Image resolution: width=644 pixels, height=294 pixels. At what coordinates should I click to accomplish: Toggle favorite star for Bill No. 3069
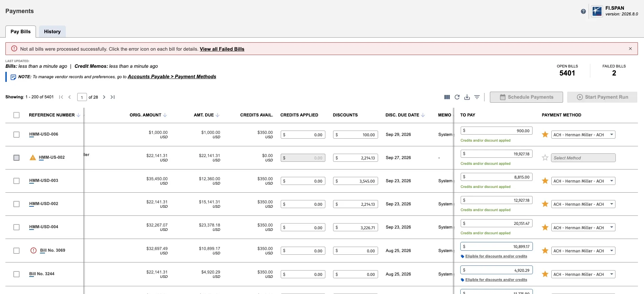click(545, 251)
